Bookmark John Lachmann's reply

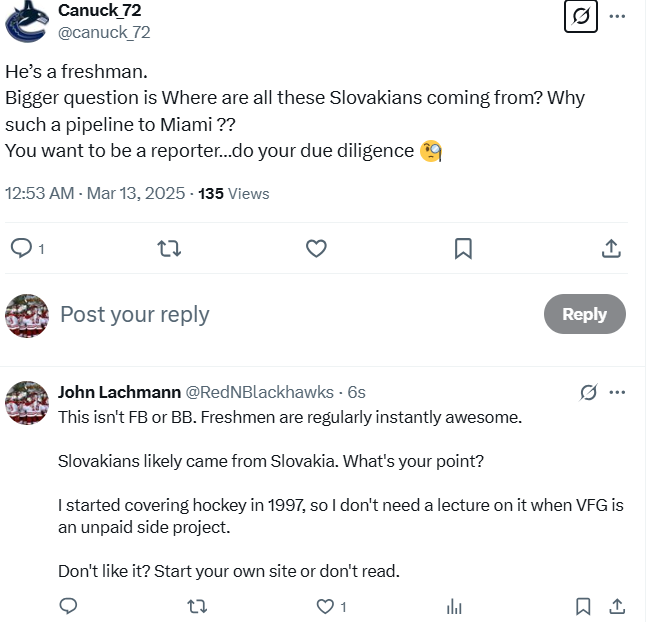583,605
